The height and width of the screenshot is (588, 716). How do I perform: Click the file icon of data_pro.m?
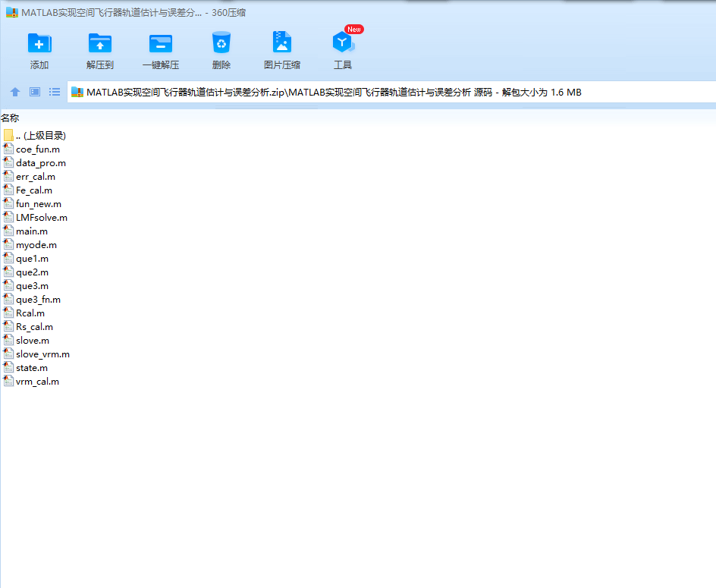point(8,162)
